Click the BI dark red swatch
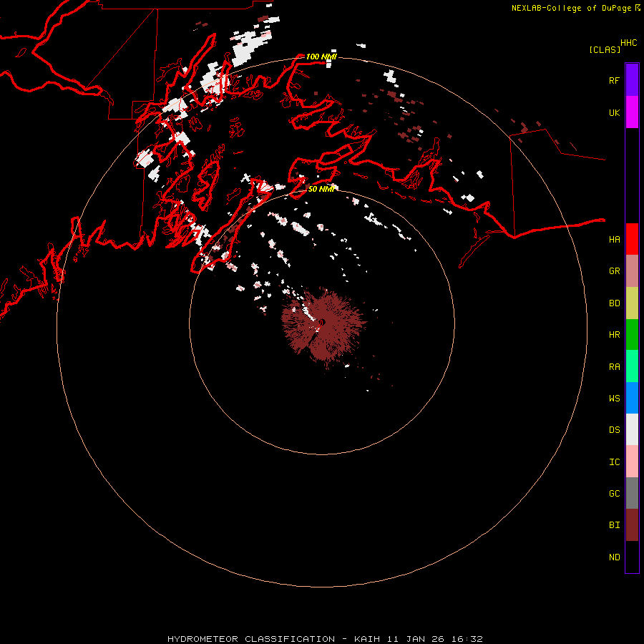The height and width of the screenshot is (644, 644). (632, 525)
